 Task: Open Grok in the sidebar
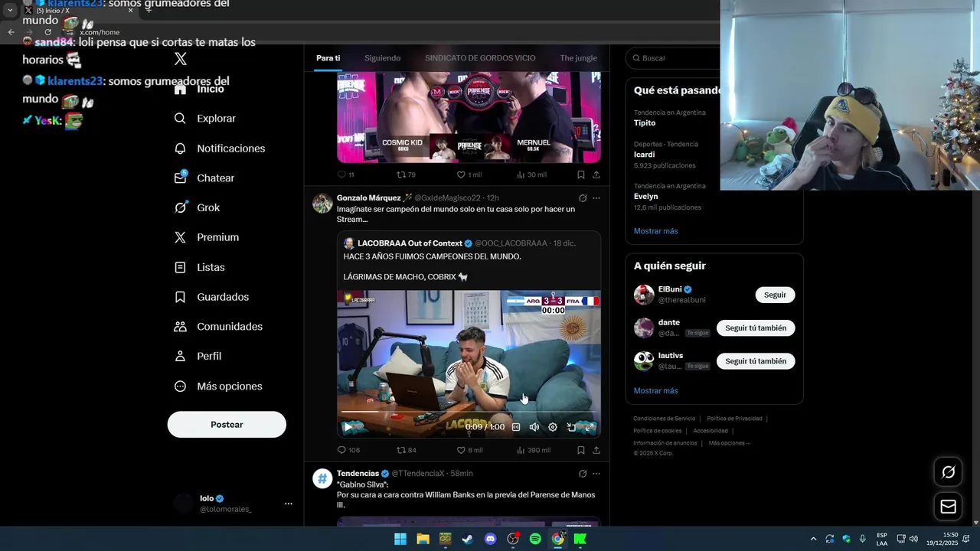[197, 207]
